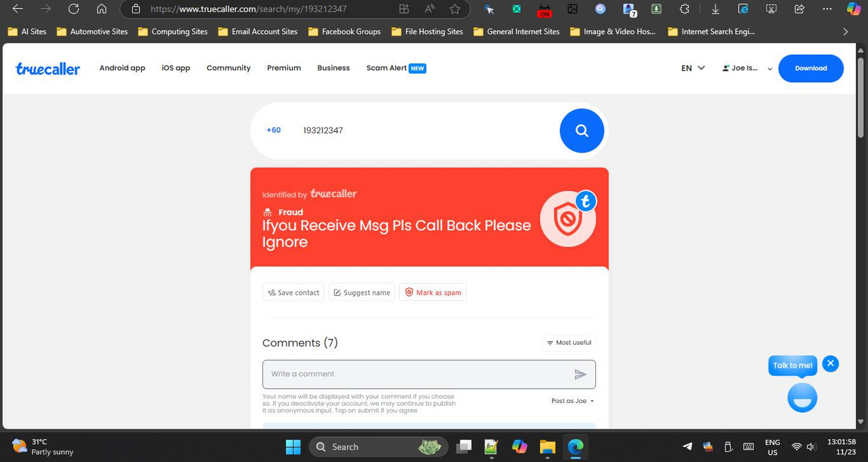Expand bookmarks bar overflow chevron

coord(845,32)
